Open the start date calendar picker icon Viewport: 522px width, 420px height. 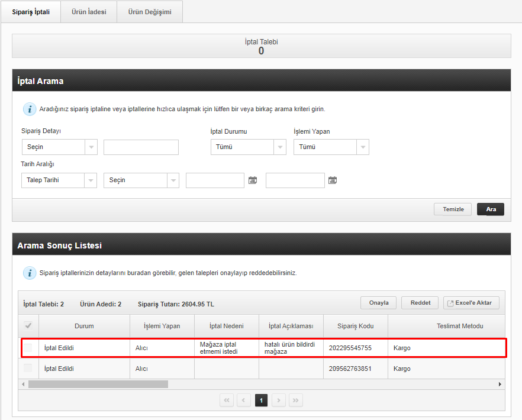pyautogui.click(x=253, y=180)
